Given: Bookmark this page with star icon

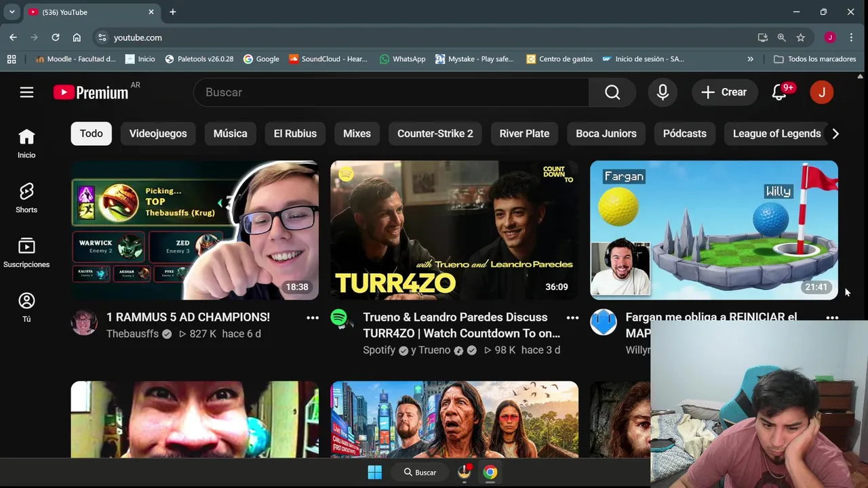Looking at the screenshot, I should (x=801, y=37).
